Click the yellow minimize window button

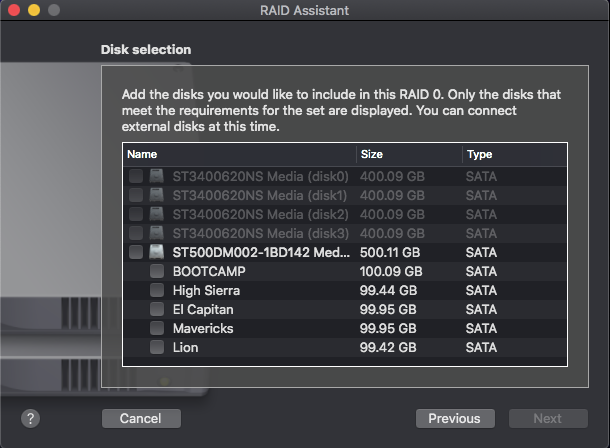coord(34,10)
